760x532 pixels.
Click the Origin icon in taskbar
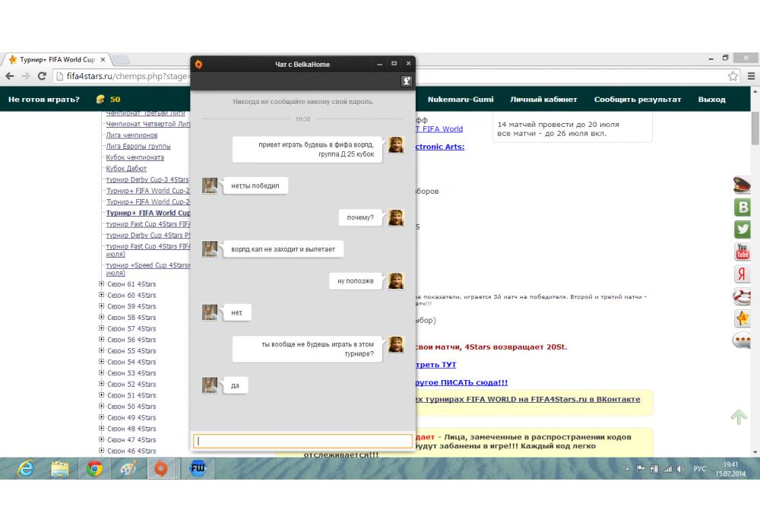click(161, 468)
